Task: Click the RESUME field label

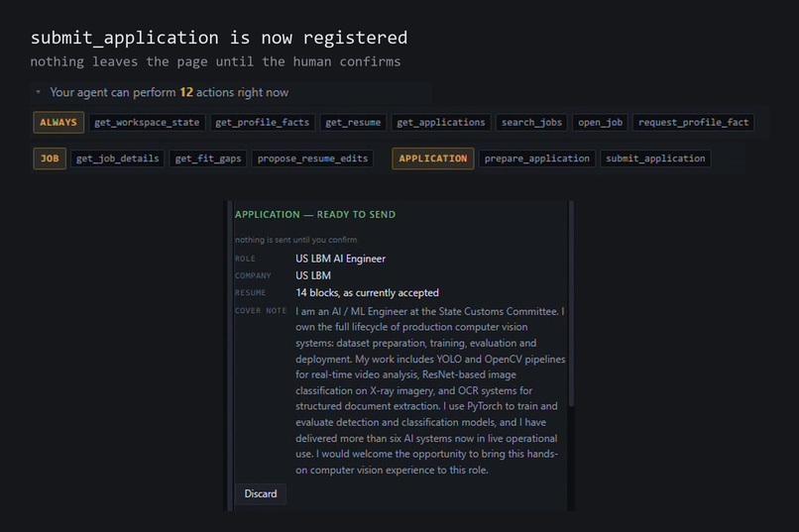Action: [250, 292]
